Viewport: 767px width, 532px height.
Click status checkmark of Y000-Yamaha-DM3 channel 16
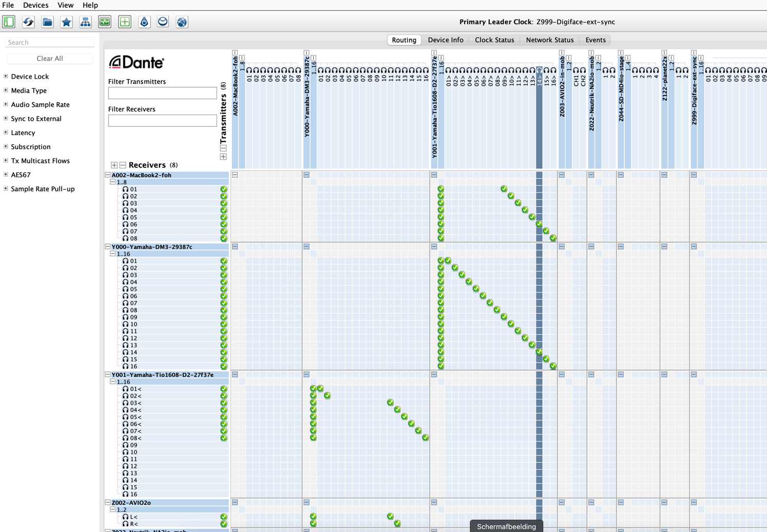pyautogui.click(x=224, y=366)
